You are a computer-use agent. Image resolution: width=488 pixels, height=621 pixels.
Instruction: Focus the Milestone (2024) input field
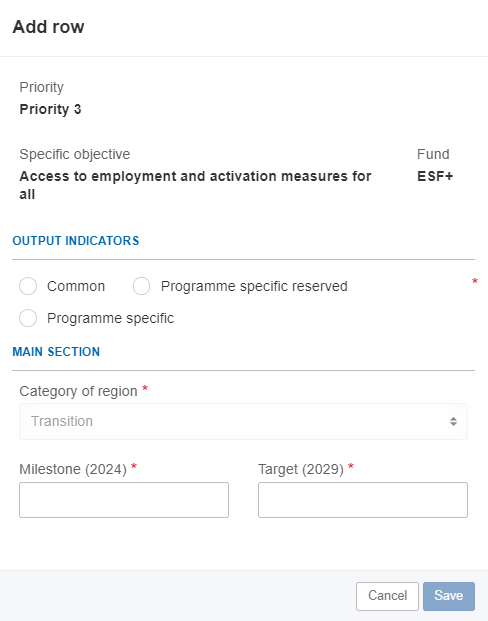[124, 500]
